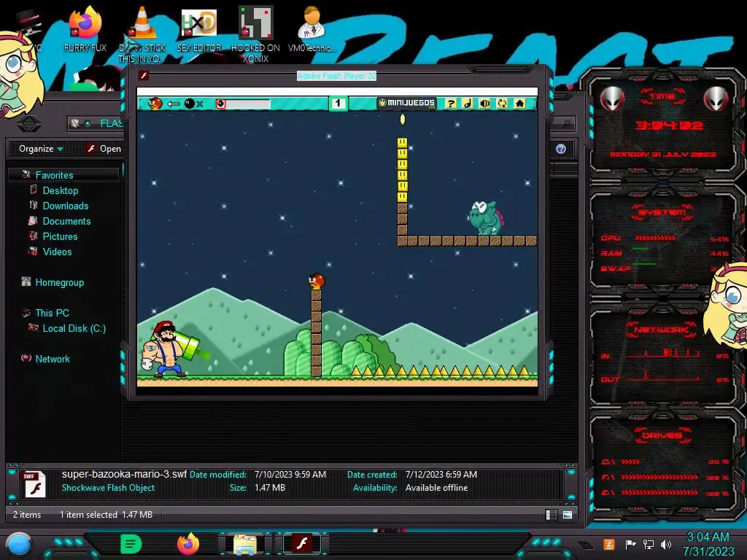This screenshot has width=747, height=560.
Task: Toggle the game music note button
Action: tap(468, 104)
